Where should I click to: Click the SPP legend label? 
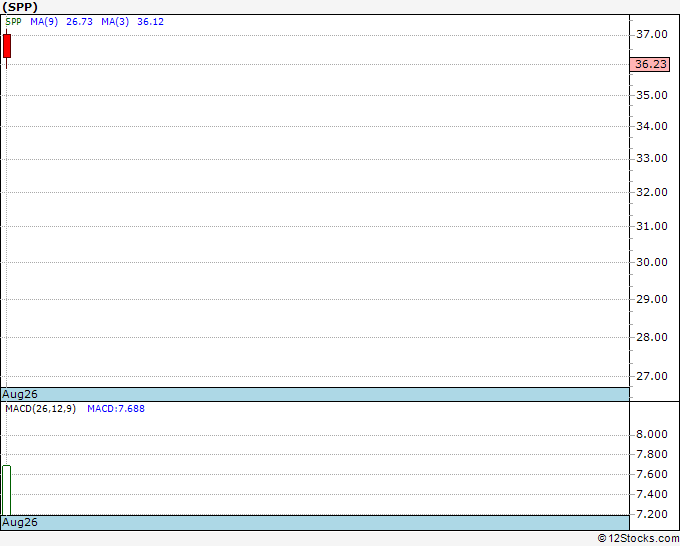13,22
